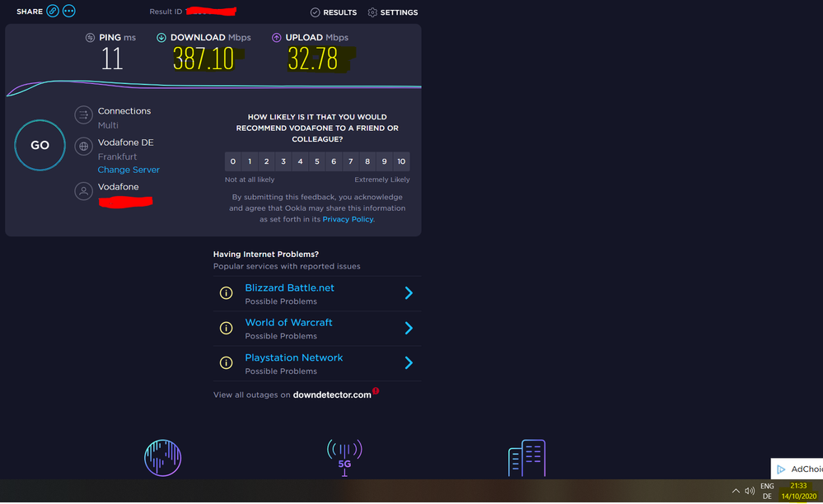Image resolution: width=823 pixels, height=504 pixels.
Task: Click the office buildings icon
Action: 527,458
